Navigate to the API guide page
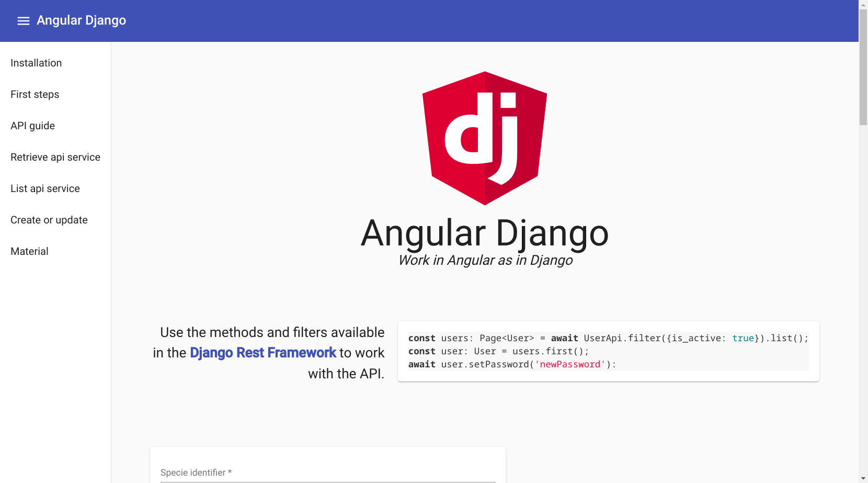Image resolution: width=868 pixels, height=483 pixels. (x=32, y=126)
